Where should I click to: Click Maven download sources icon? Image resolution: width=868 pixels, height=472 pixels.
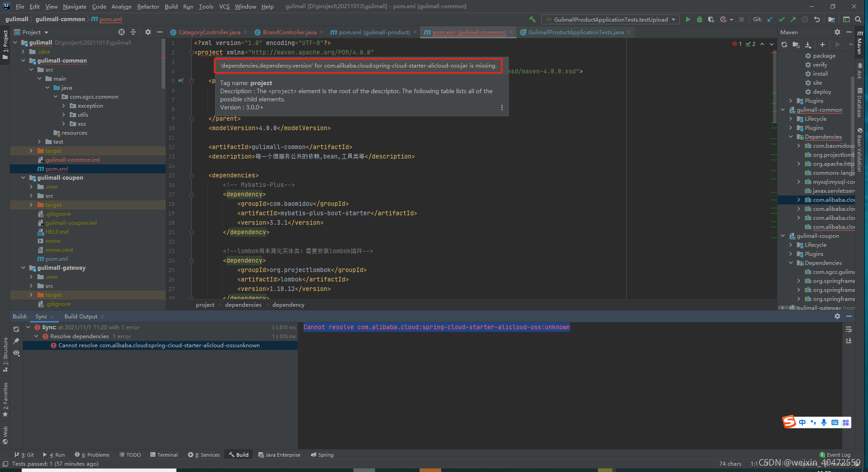coord(808,45)
